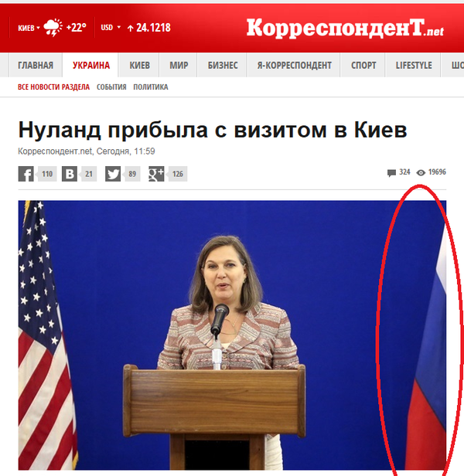Select the Lifestyle tab
Viewport: 464px width, 476px height.
(414, 65)
